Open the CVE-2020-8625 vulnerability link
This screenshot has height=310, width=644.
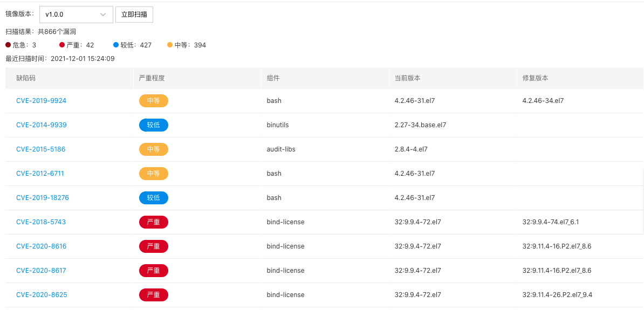click(x=42, y=295)
